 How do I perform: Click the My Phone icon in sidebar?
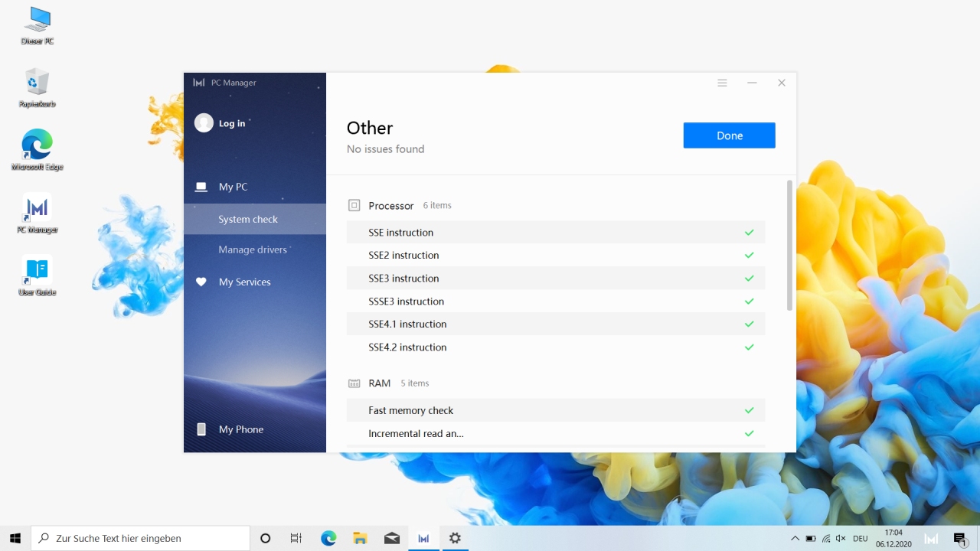click(x=201, y=429)
